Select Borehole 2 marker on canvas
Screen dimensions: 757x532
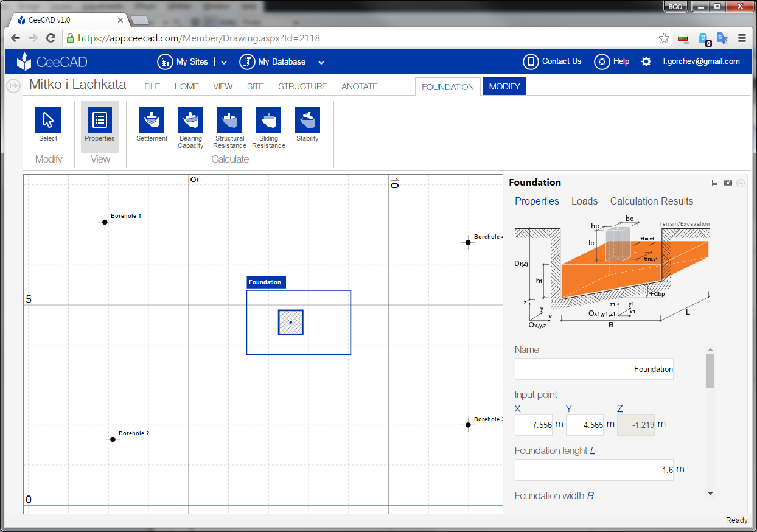113,439
